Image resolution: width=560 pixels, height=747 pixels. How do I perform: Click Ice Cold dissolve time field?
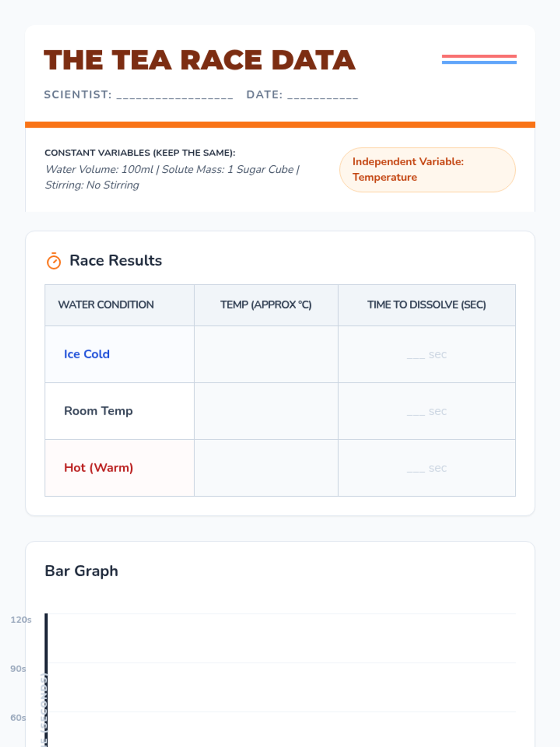coord(427,354)
